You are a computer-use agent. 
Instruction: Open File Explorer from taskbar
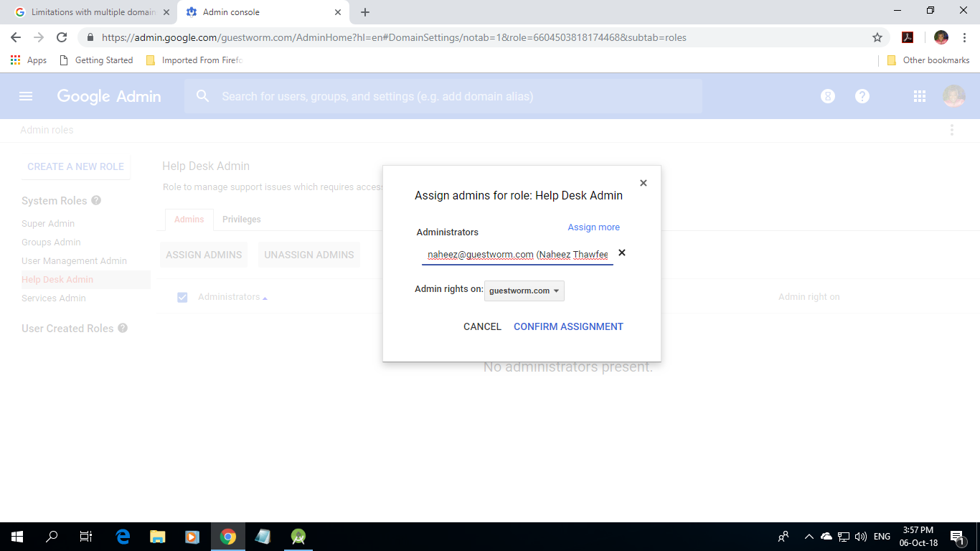click(158, 537)
